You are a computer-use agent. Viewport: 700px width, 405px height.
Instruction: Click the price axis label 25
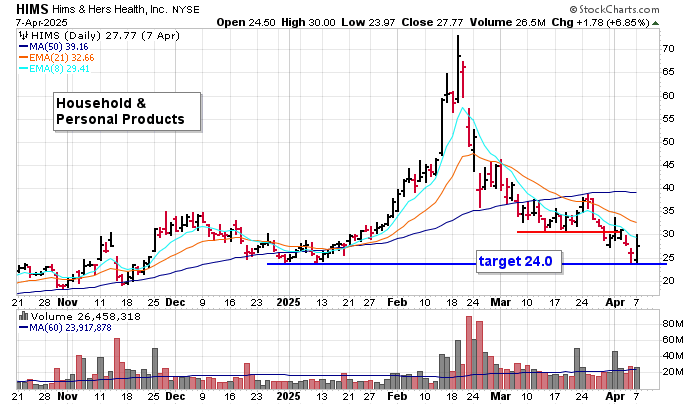[668, 258]
